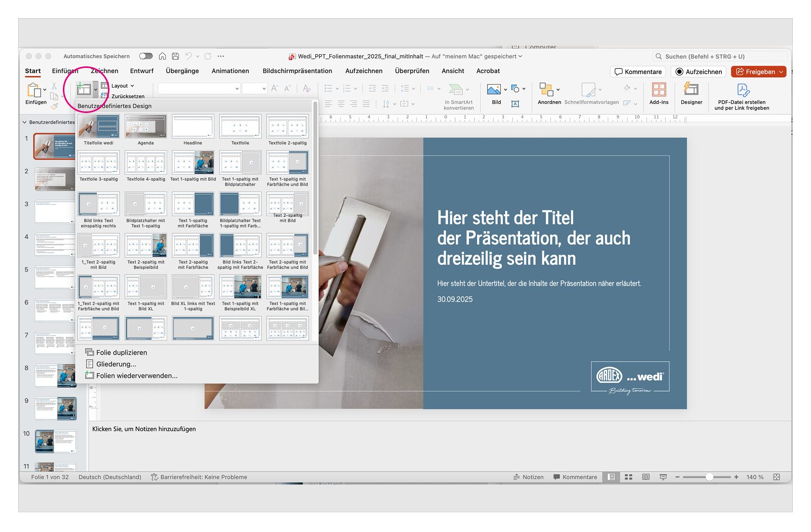Choose the Agenda layout thumbnail
This screenshot has height=532, width=811.
point(145,126)
